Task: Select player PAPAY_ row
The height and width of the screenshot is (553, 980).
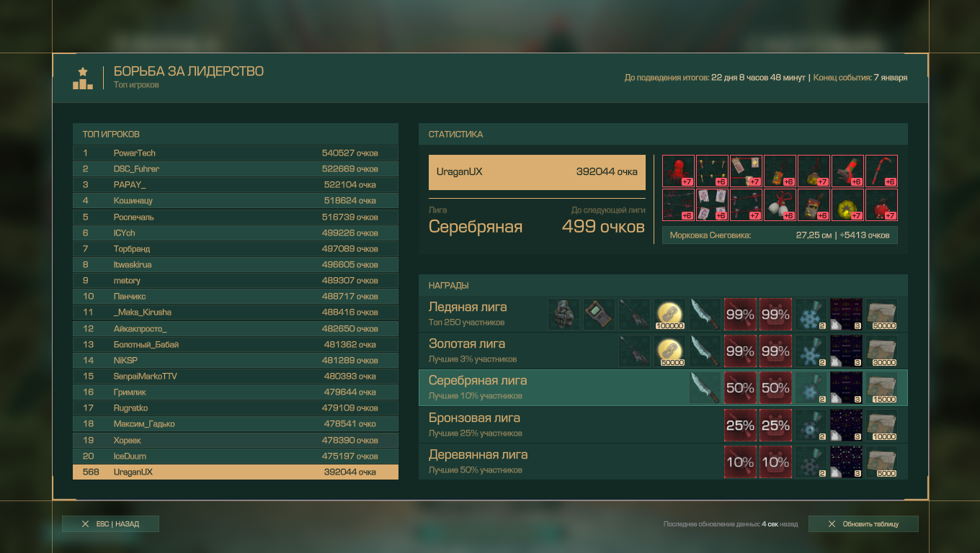Action: 236,185
